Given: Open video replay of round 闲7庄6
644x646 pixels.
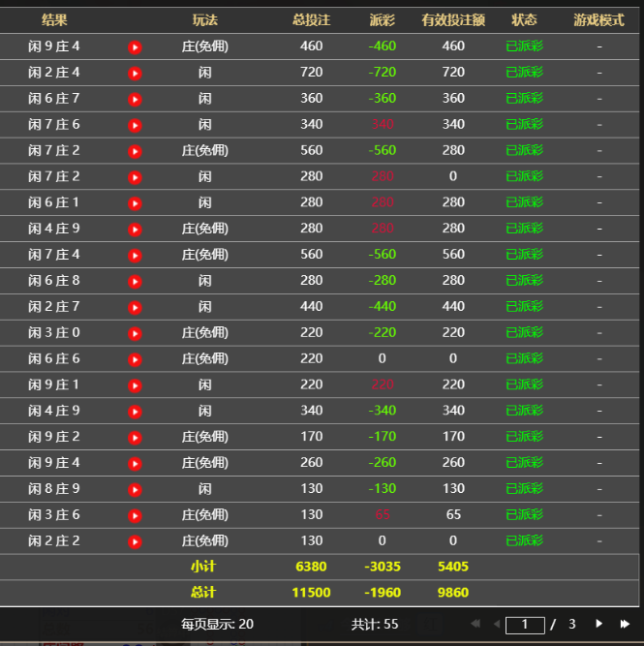Looking at the screenshot, I should 135,125.
